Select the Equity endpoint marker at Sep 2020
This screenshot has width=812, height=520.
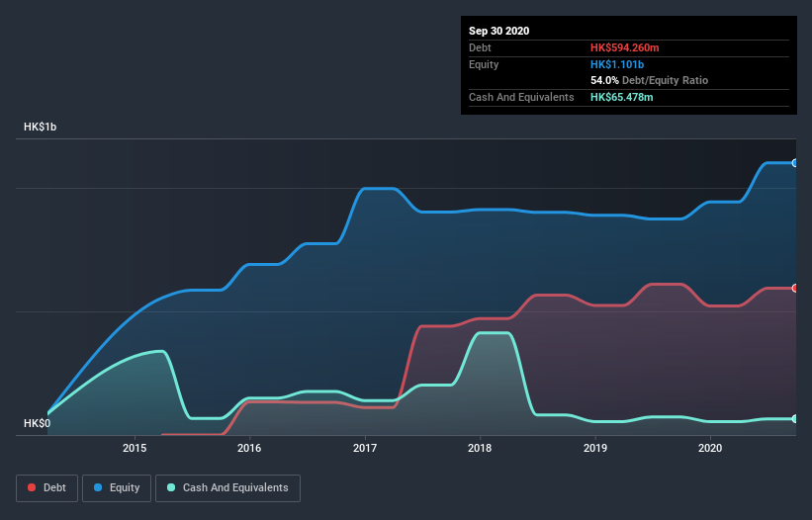(795, 163)
